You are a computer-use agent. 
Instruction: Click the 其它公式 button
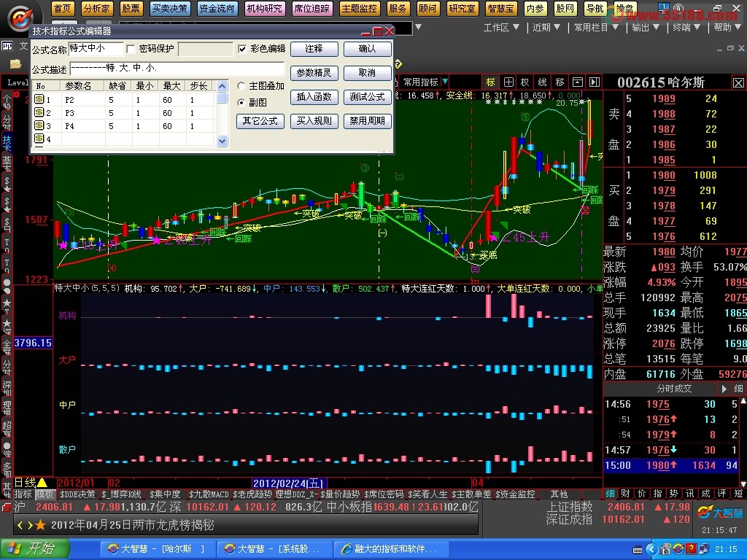click(260, 121)
